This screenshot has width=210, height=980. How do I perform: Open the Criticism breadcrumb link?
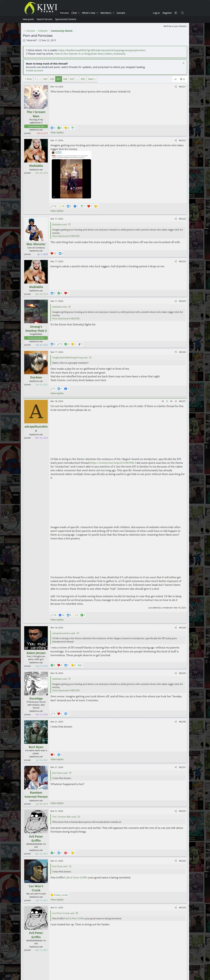click(x=43, y=31)
